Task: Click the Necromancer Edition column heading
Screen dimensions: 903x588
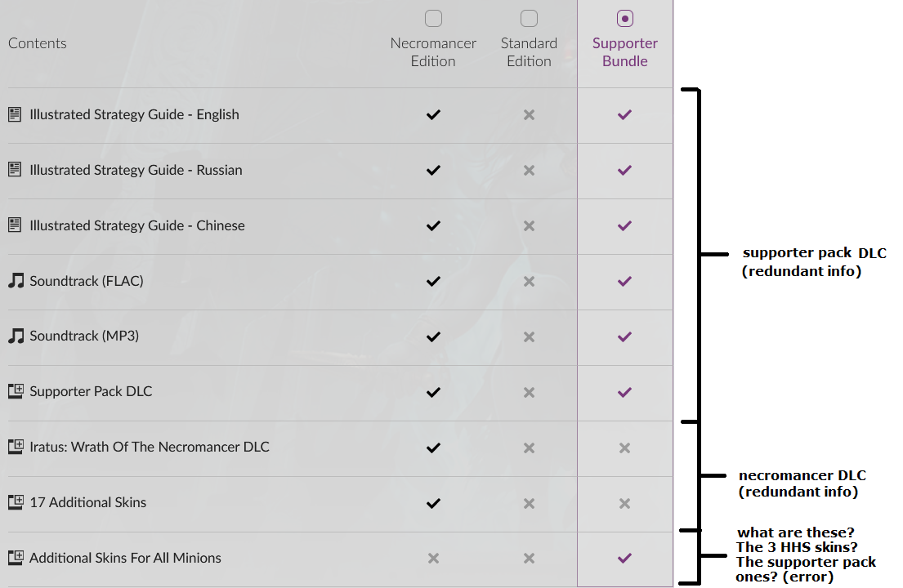Action: (433, 52)
